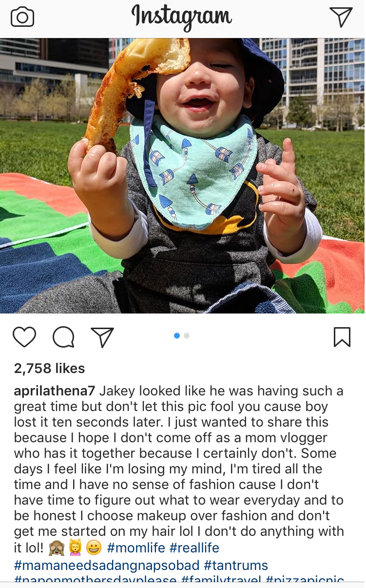Tap the #reallife hashtag
366x588 pixels.
194,548
